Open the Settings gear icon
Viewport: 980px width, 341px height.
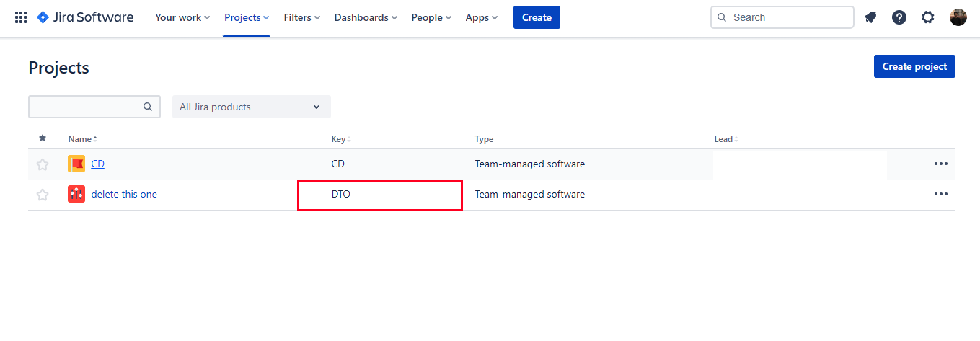[928, 17]
